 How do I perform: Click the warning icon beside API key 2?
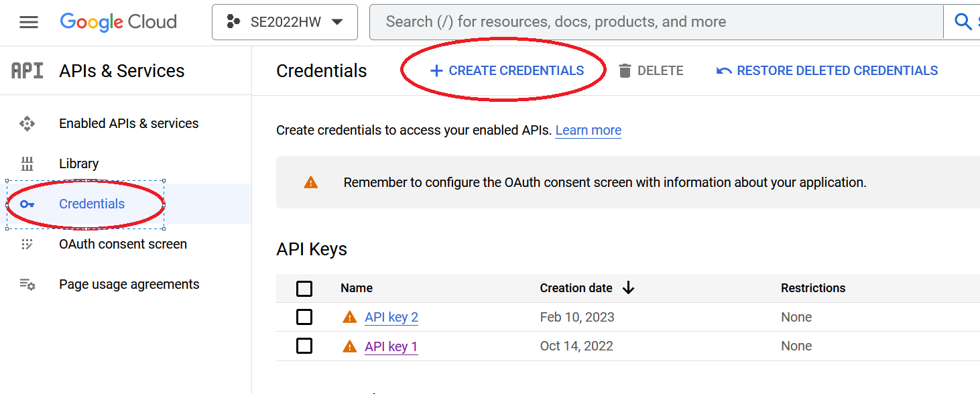click(349, 317)
